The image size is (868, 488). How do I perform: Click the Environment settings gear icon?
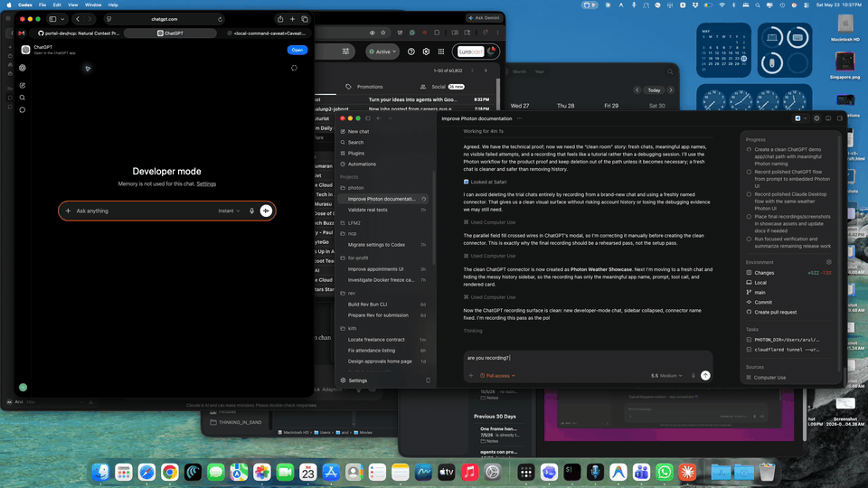pos(829,262)
